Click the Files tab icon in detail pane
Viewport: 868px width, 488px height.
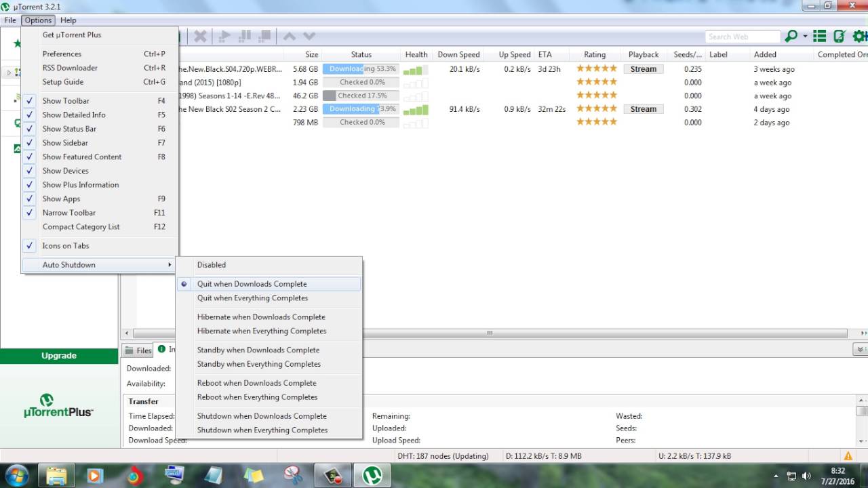coord(130,350)
